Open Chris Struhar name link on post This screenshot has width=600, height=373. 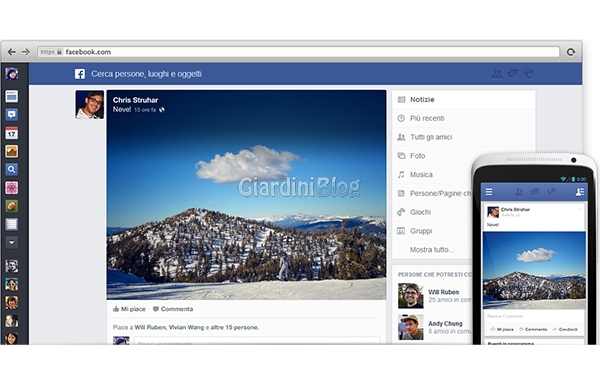(135, 100)
